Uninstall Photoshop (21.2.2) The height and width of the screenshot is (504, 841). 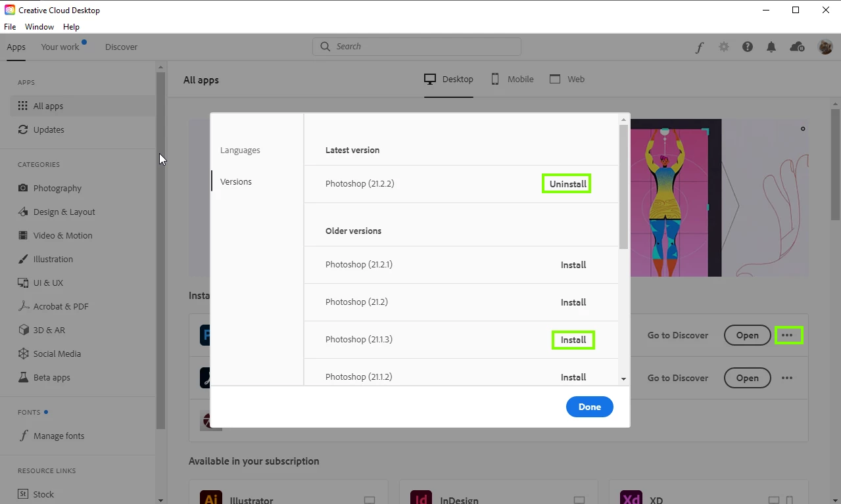[567, 184]
